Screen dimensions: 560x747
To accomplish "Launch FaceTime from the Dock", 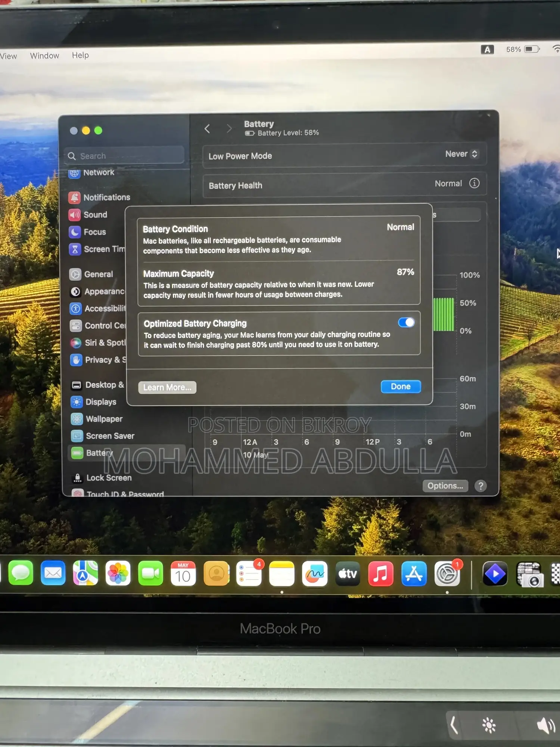I will point(150,573).
